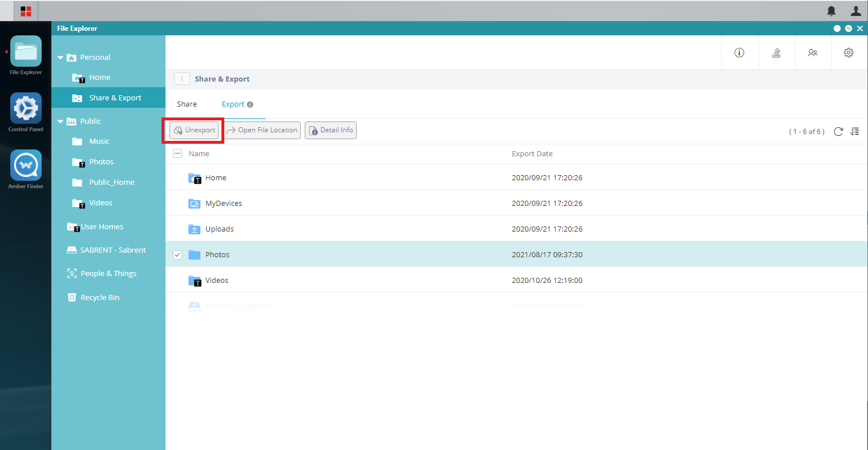Open the File Explorer desktop app icon
The width and height of the screenshot is (868, 450).
[26, 51]
